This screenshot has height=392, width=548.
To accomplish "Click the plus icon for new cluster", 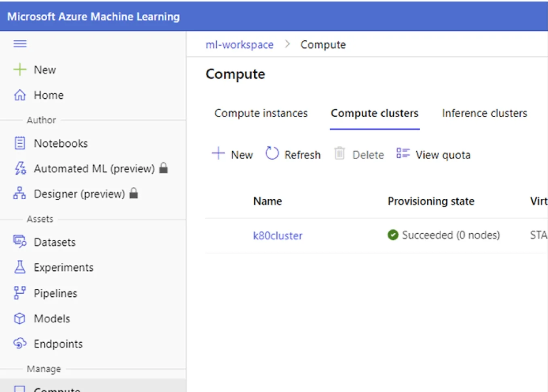I will pyautogui.click(x=218, y=153).
